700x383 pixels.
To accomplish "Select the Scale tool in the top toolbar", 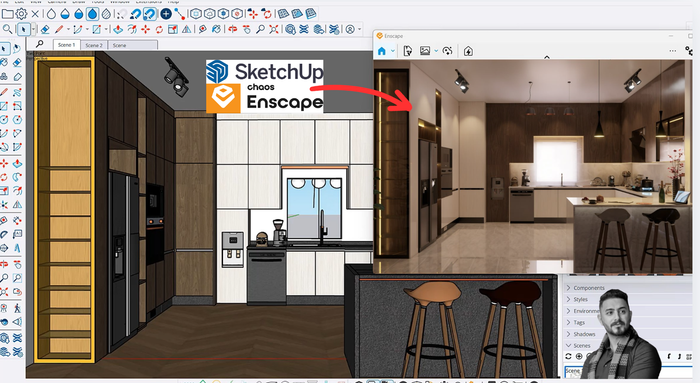I will [173, 29].
